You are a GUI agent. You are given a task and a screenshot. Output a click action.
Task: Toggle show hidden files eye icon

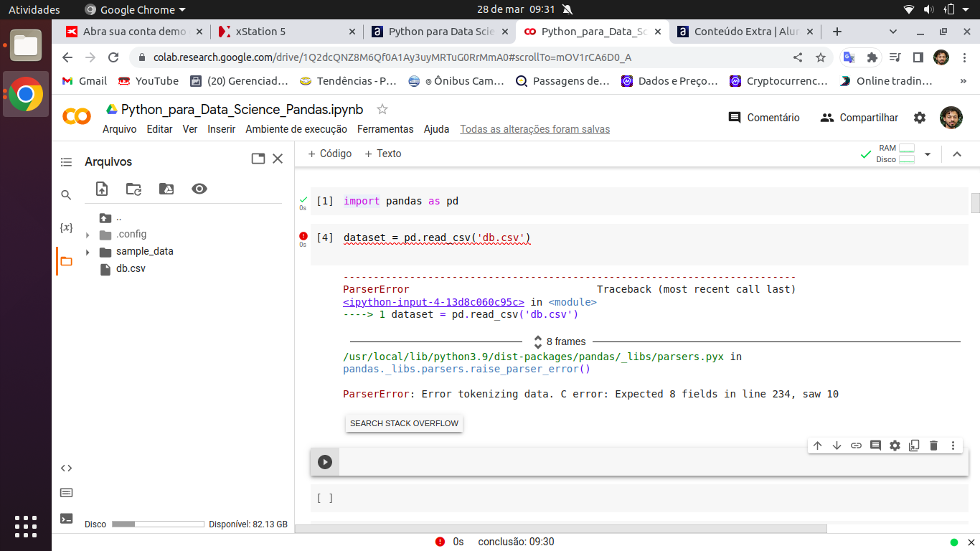[x=199, y=189]
